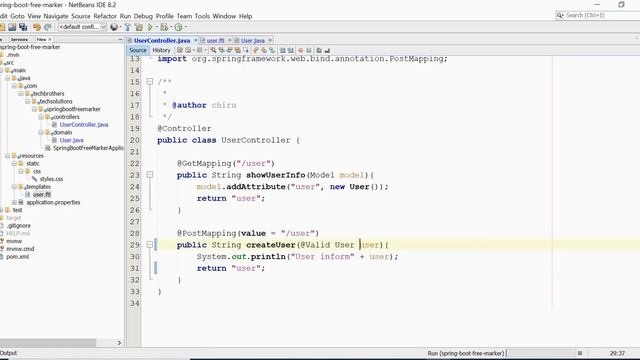Click the Uncomment icon at editor toolbar end
This screenshot has width=640, height=360.
327,50
